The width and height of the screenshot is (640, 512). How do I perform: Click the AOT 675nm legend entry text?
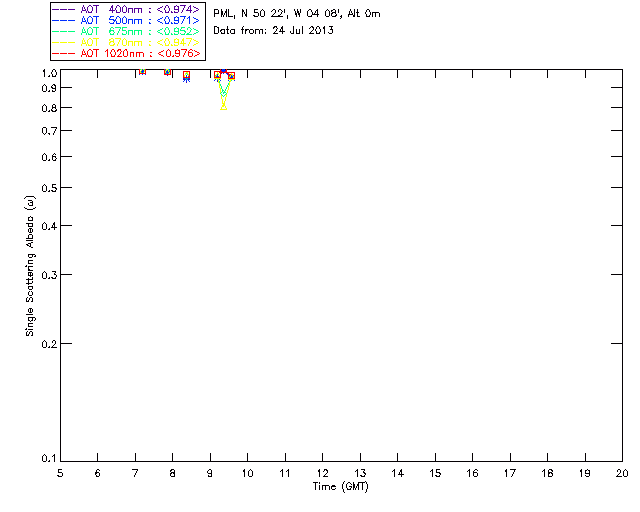pyautogui.click(x=140, y=31)
